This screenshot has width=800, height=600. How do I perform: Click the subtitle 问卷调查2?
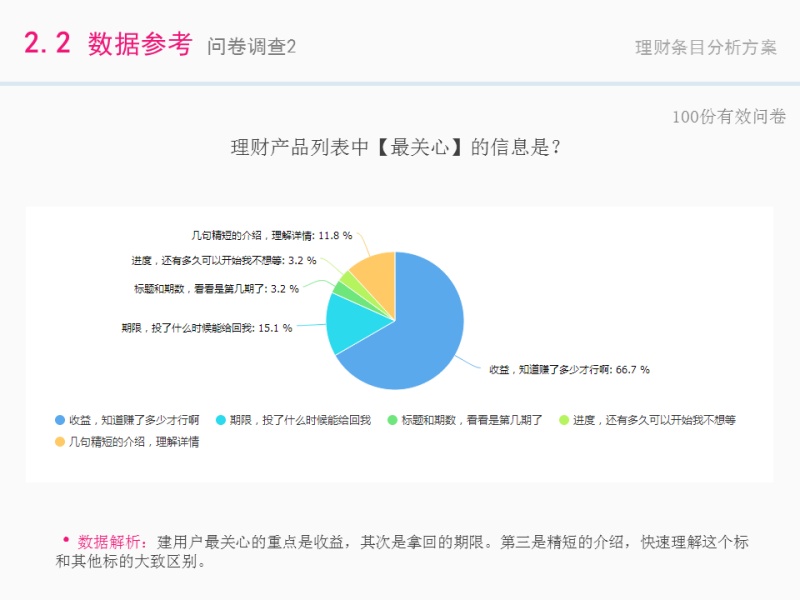point(251,46)
